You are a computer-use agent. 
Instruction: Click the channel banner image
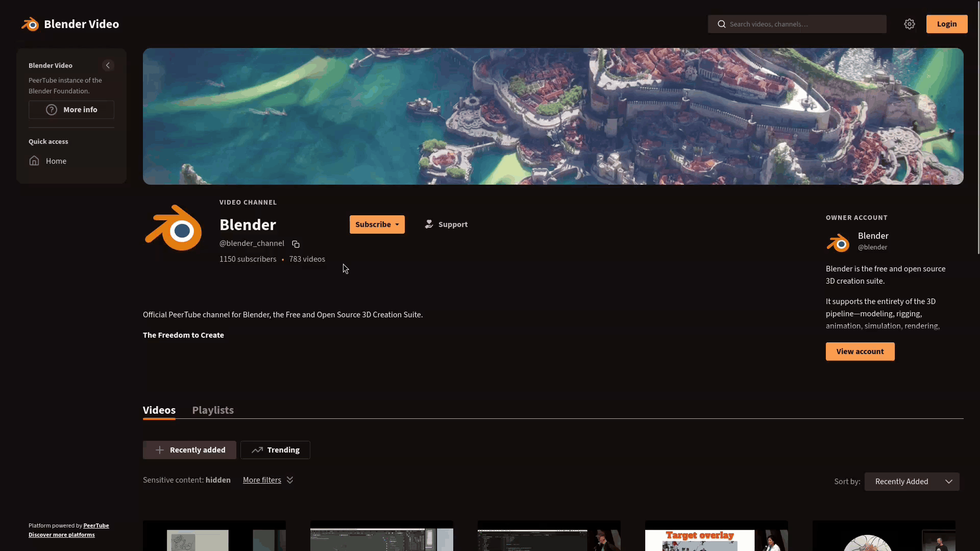tap(553, 116)
